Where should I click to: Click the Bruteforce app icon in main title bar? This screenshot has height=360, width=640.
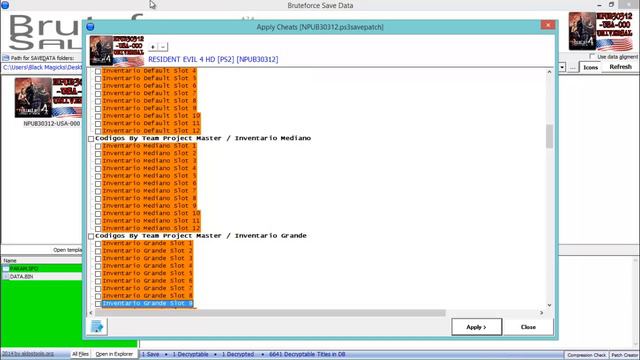(x=5, y=5)
